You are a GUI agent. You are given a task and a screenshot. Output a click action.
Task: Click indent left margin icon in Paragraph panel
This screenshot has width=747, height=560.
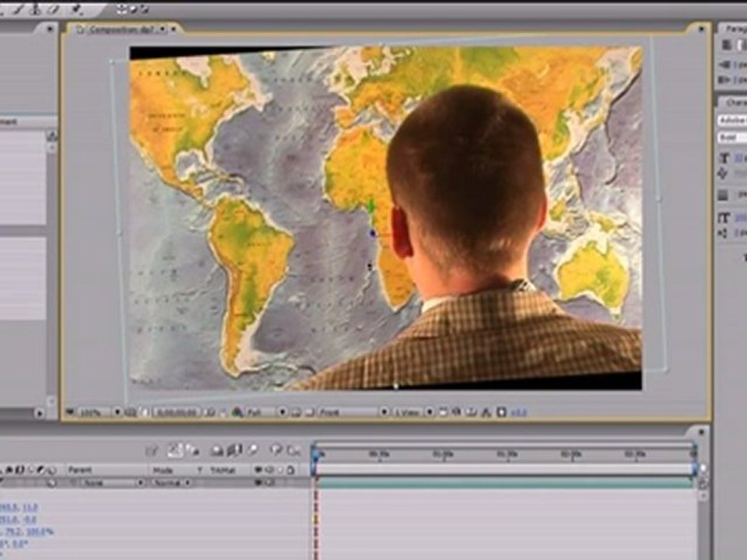point(725,65)
